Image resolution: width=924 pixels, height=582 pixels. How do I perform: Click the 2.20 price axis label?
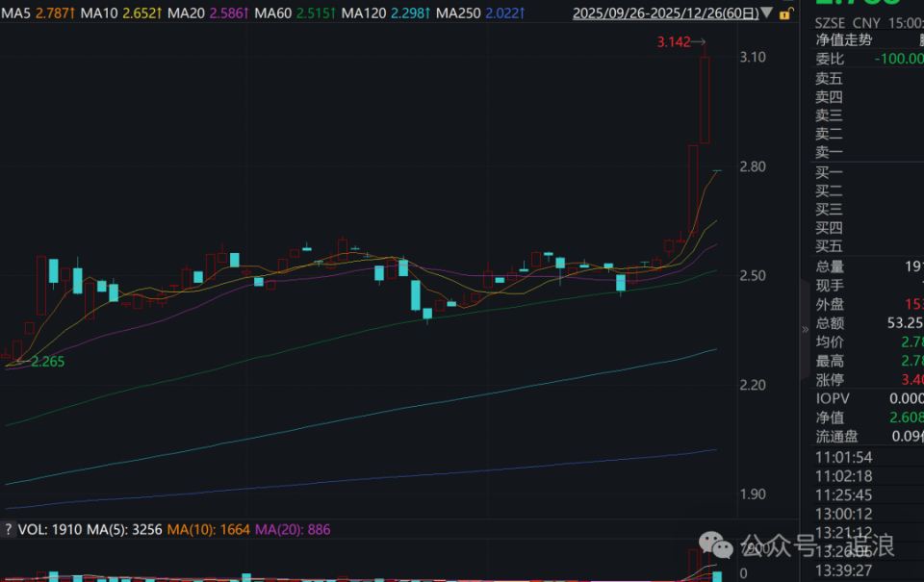pyautogui.click(x=753, y=385)
